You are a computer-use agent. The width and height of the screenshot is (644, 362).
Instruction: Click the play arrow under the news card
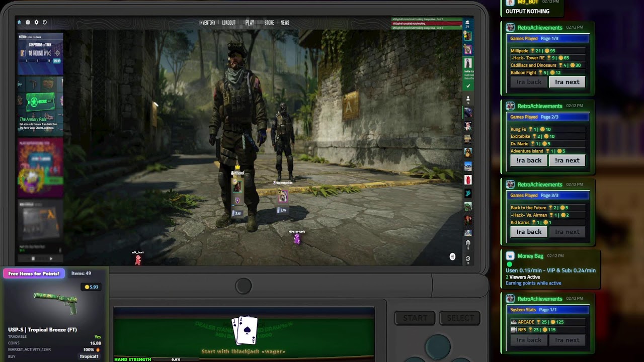coord(51,258)
